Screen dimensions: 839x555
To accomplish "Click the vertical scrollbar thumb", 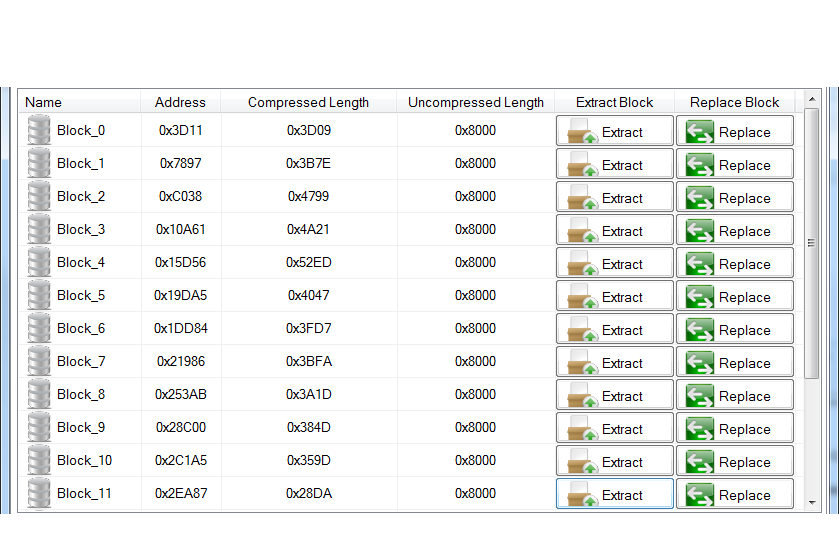I will (812, 243).
